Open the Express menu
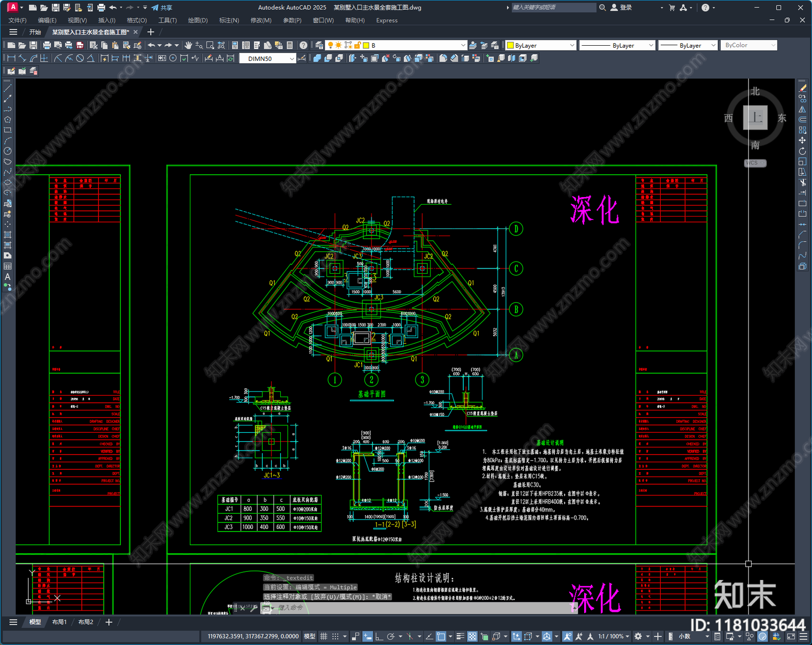Viewport: 812px width, 645px height. click(387, 20)
